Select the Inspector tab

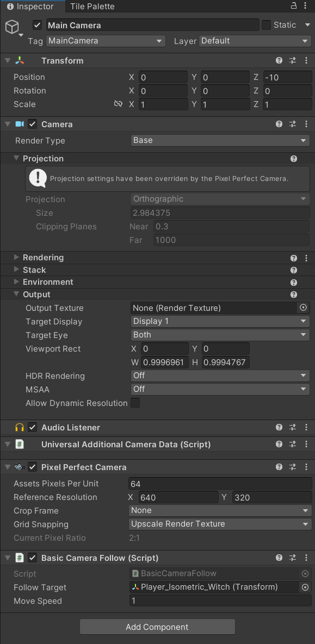(x=33, y=7)
